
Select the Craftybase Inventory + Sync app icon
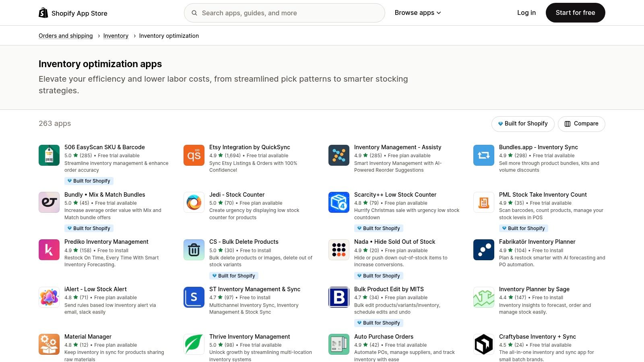[483, 344]
